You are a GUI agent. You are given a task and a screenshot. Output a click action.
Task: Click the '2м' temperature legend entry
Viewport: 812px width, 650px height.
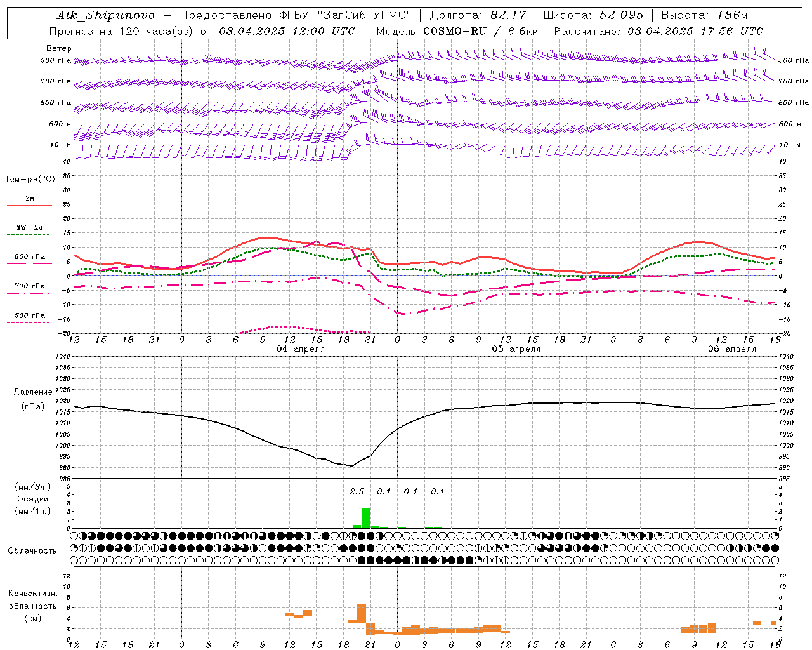click(x=30, y=199)
